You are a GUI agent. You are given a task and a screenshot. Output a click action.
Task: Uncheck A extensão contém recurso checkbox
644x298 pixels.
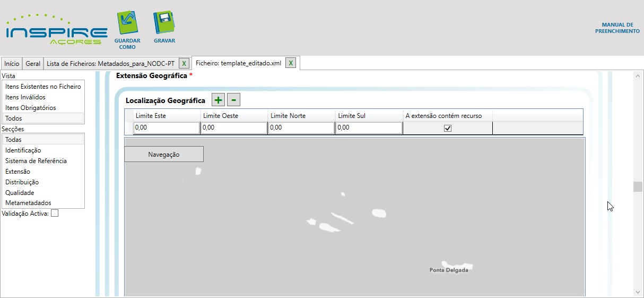[x=447, y=128]
